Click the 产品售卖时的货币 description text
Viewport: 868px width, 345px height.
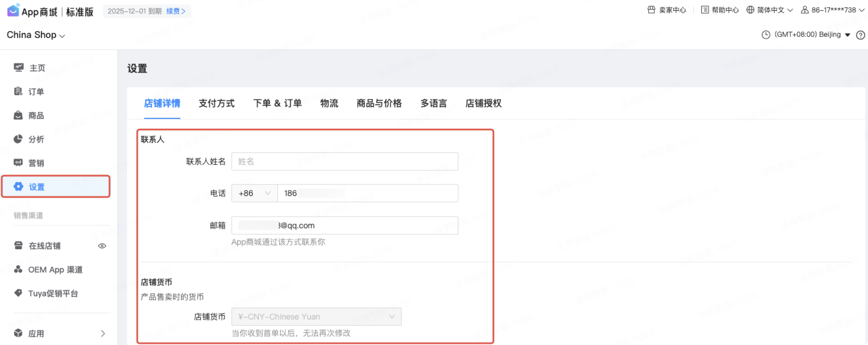point(172,297)
